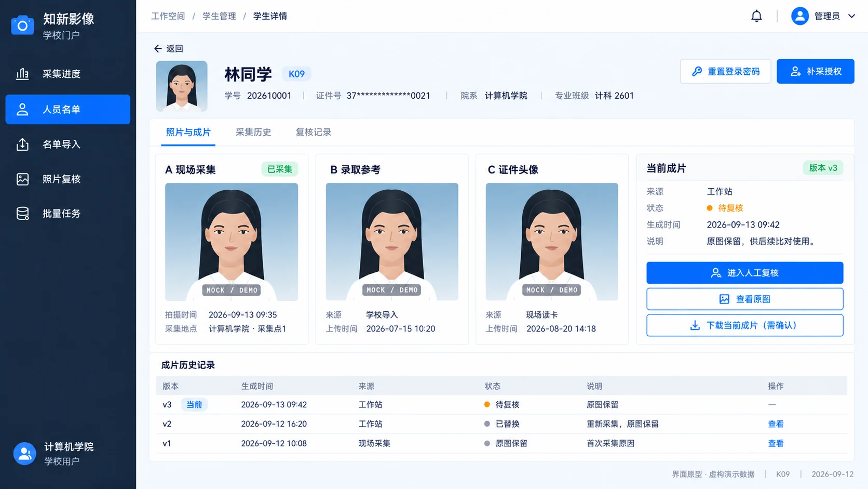
Task: Select the 人员名单 sidebar item
Action: click(x=67, y=109)
